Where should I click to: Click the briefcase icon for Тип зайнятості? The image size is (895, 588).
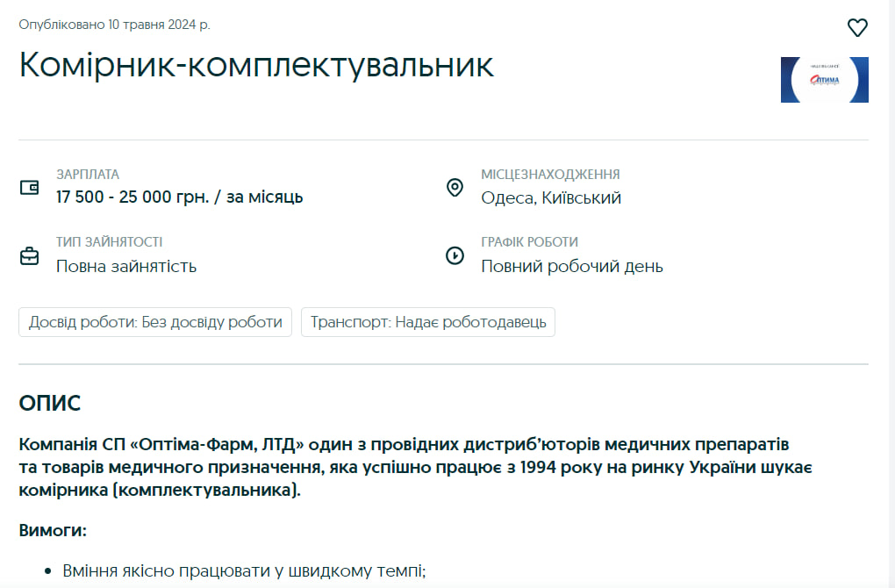tap(29, 255)
